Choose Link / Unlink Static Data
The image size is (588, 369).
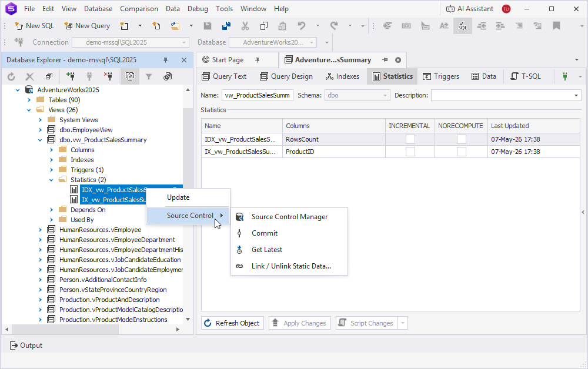(289, 266)
